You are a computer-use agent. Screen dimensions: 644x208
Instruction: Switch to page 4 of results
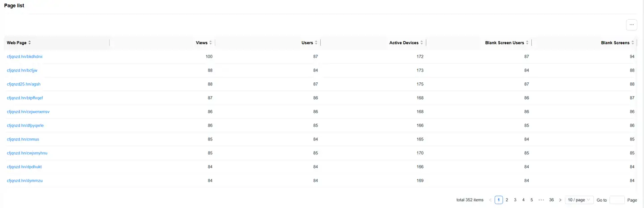point(523,200)
